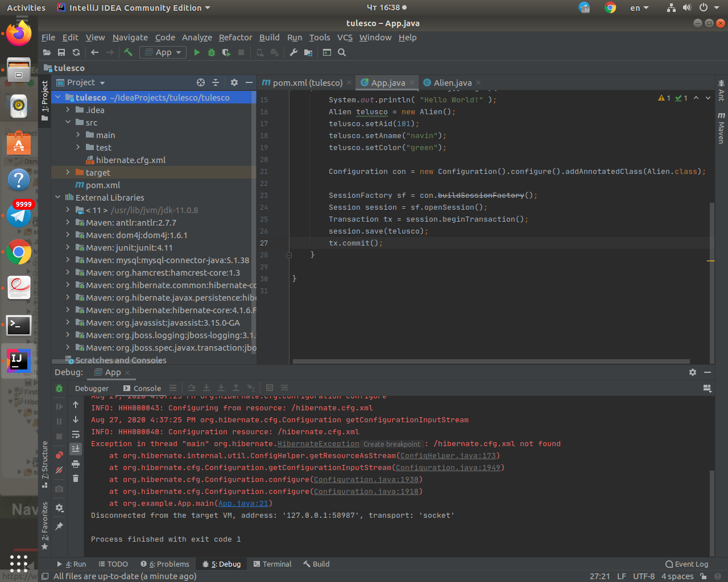Open the App run configuration dropdown
This screenshot has height=582, width=728.
point(163,52)
